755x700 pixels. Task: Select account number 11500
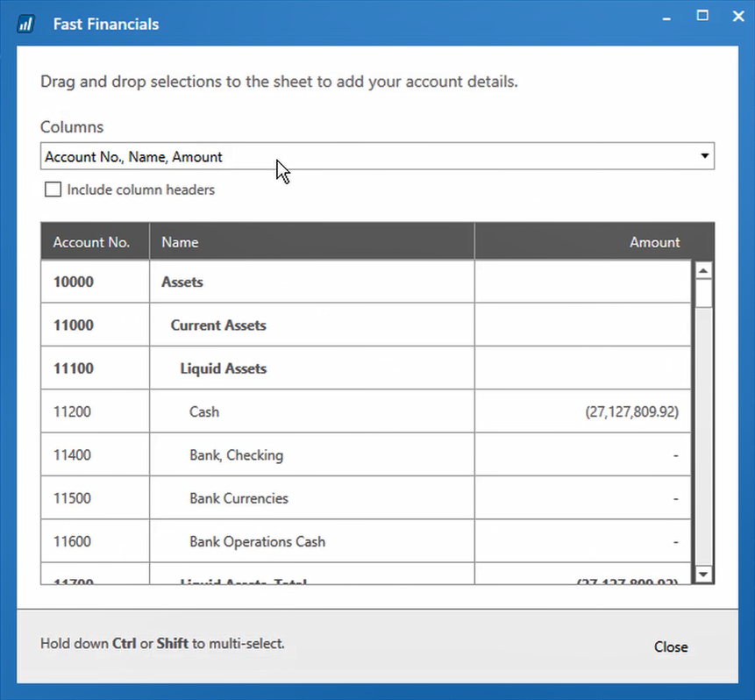[x=72, y=498]
